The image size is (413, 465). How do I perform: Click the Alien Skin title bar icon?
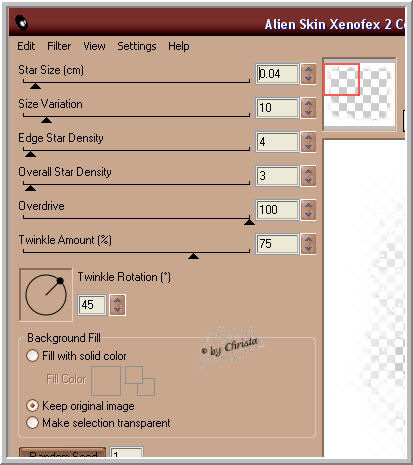(x=22, y=23)
